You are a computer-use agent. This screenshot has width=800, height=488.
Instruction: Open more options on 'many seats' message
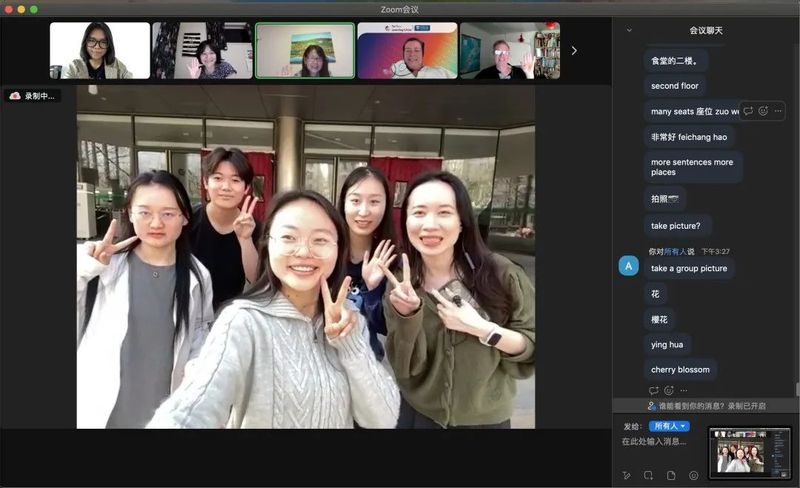778,111
